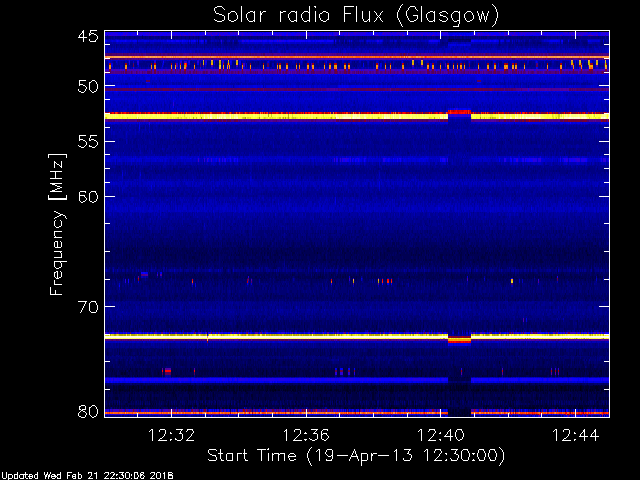
Task: Click the 80 frequency tick label
Action: [x=88, y=411]
